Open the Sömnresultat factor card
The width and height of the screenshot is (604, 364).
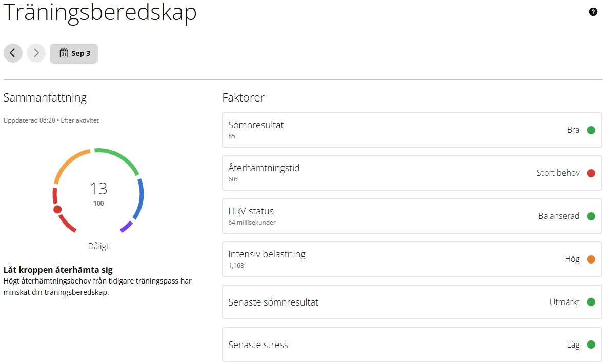412,130
